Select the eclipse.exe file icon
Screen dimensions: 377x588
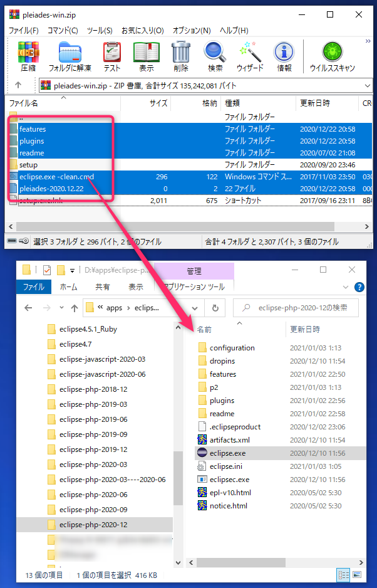point(202,453)
